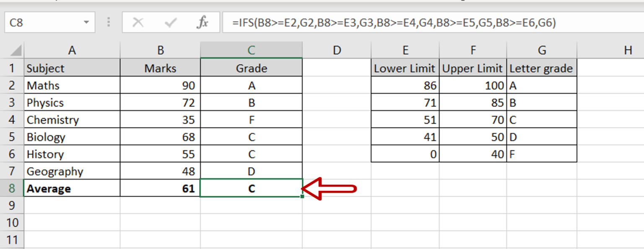
Task: Click the Insert Function fx icon
Action: pyautogui.click(x=202, y=23)
